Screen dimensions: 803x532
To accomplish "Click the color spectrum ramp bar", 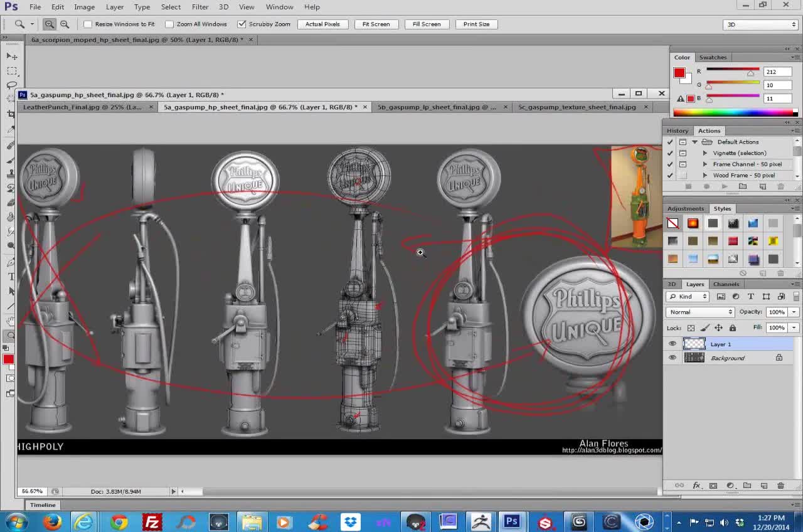I will coord(735,113).
